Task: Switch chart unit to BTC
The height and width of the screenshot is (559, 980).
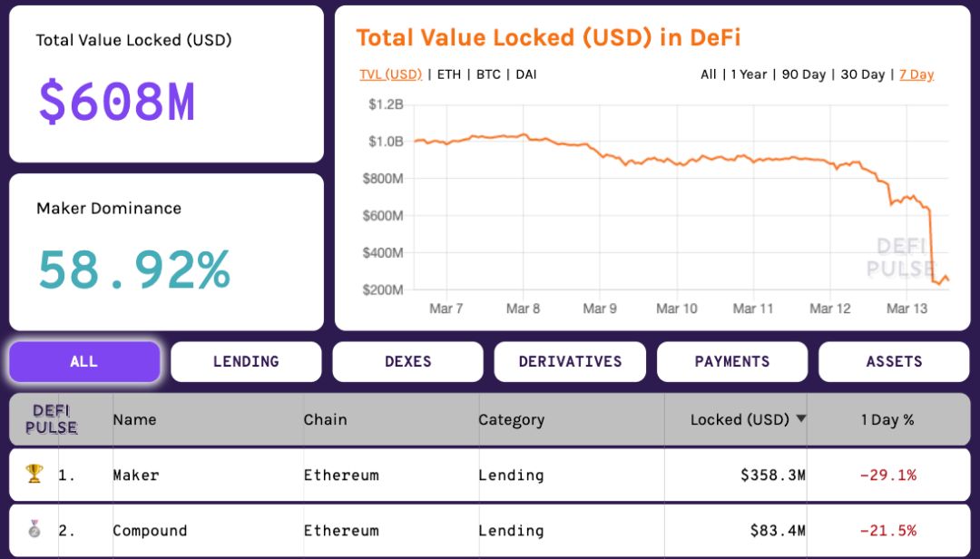Action: coord(488,74)
